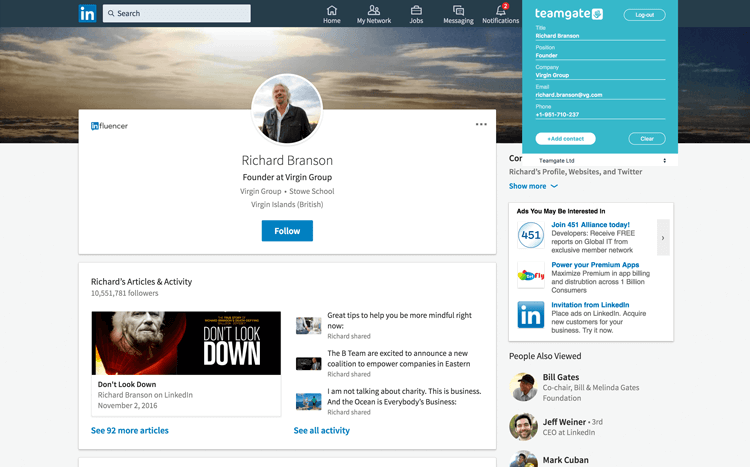
Task: Open the Join 451 Alliance today ad link
Action: (x=590, y=224)
